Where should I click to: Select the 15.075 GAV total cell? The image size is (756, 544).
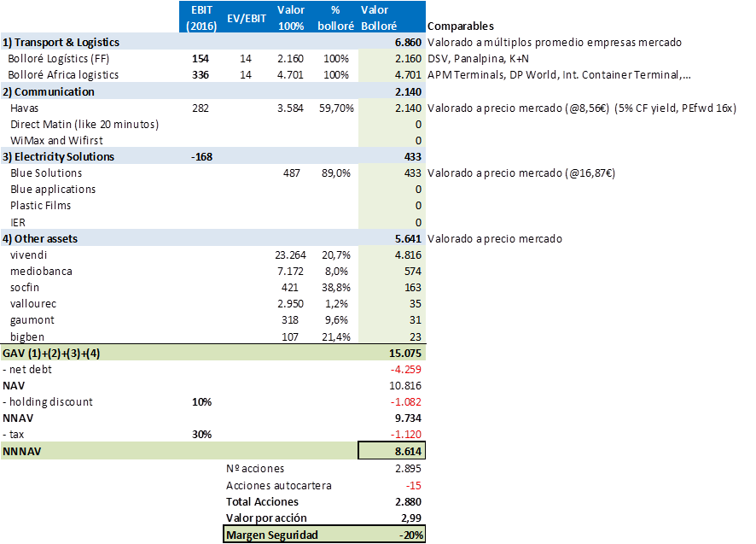404,353
